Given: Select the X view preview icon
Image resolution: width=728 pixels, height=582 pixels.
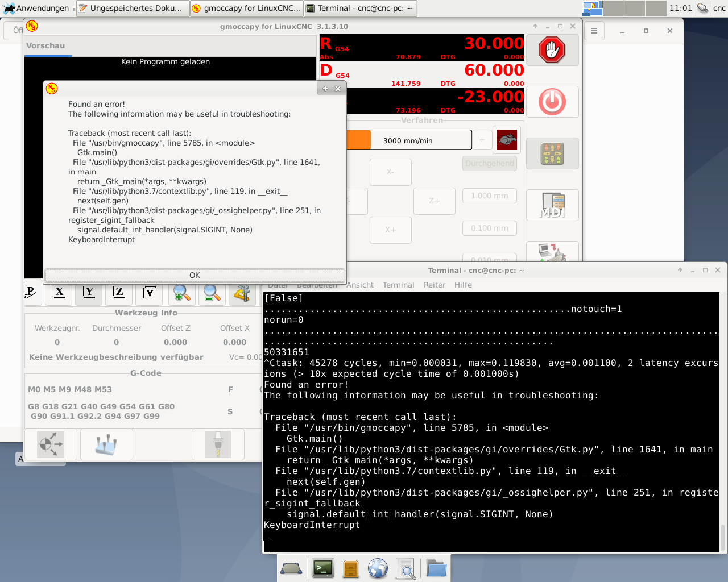Looking at the screenshot, I should [59, 292].
